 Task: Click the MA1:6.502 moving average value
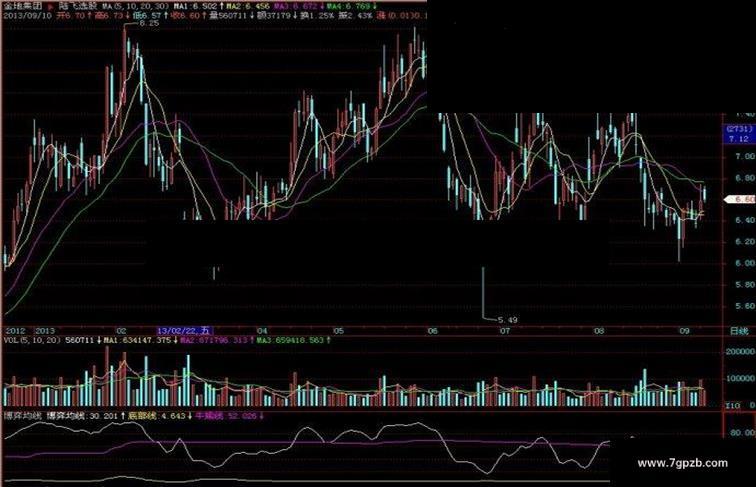(195, 6)
